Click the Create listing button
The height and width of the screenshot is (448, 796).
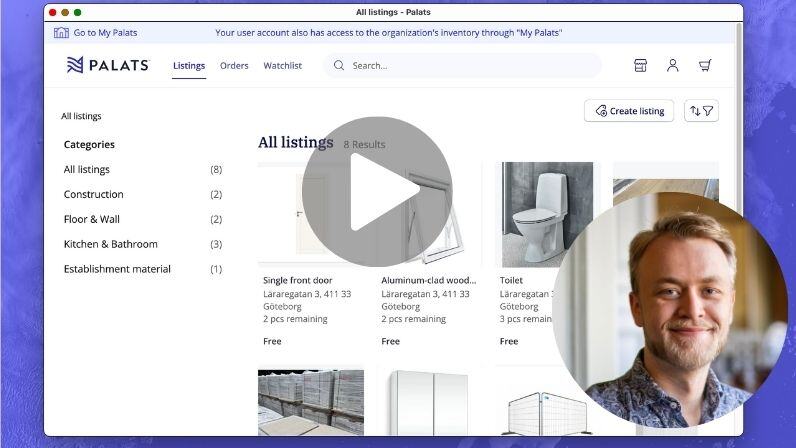[x=629, y=111]
